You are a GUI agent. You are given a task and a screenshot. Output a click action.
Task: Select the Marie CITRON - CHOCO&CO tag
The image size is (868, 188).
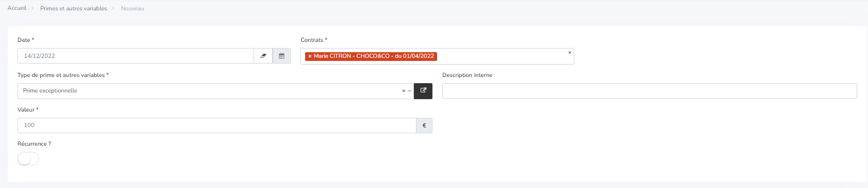point(374,56)
